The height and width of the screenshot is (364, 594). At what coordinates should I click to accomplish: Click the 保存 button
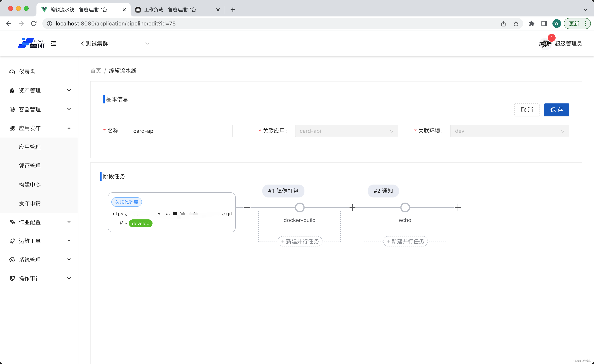point(556,110)
